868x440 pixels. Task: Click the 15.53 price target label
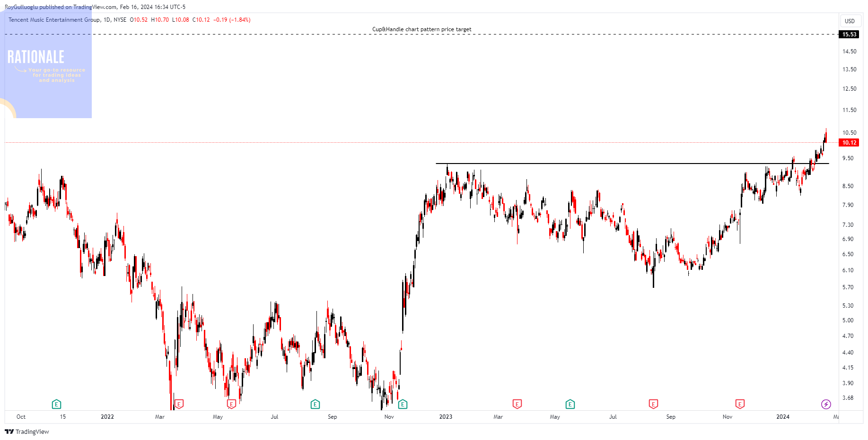pyautogui.click(x=849, y=35)
